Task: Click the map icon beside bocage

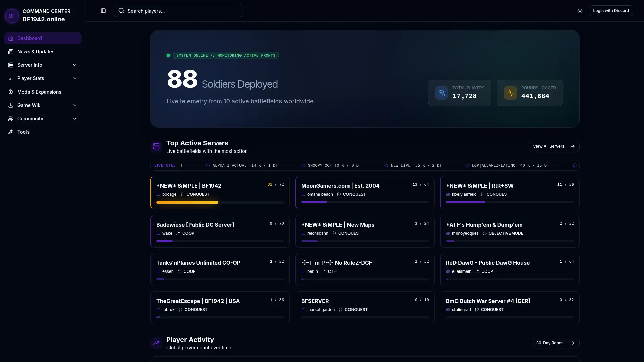Action: tap(158, 194)
